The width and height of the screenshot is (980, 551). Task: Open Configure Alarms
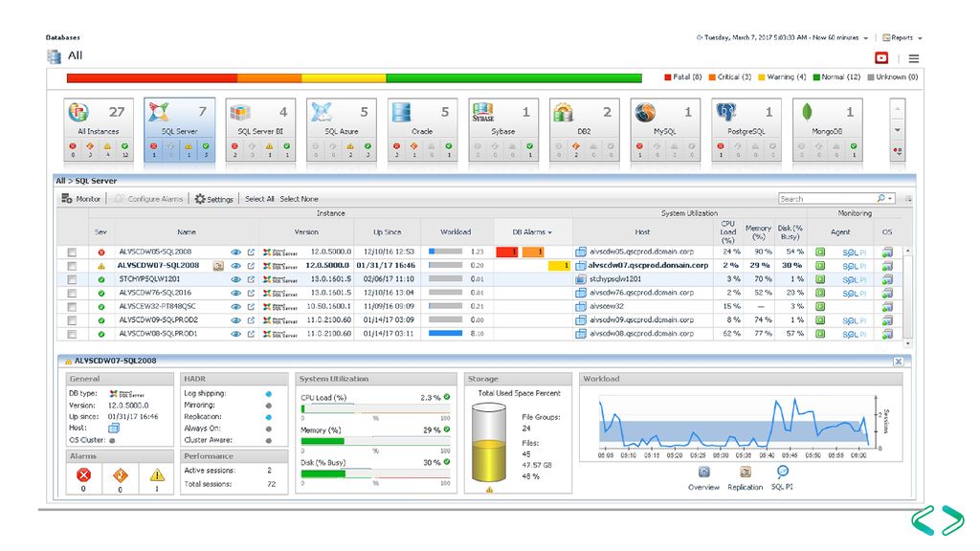coord(148,199)
